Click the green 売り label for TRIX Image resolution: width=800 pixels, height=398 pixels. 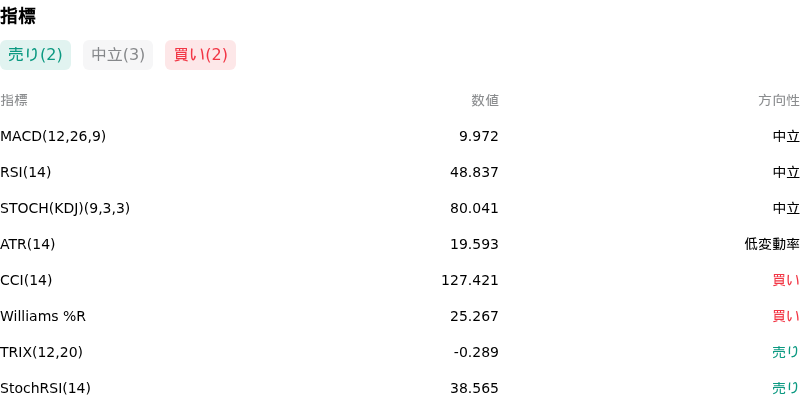[x=786, y=352]
